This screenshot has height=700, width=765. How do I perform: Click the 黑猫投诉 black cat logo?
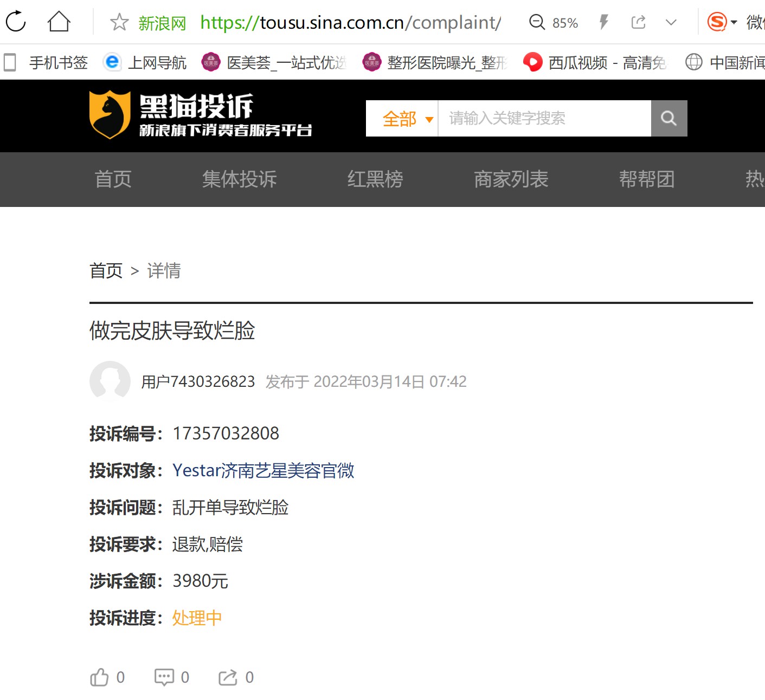tap(201, 115)
